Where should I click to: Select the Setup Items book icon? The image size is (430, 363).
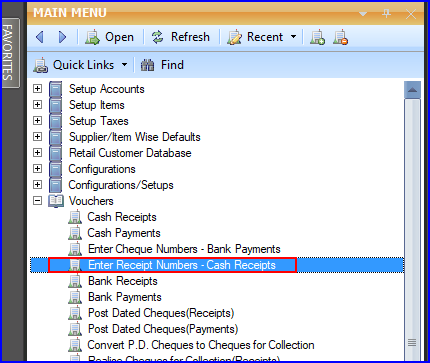pos(55,105)
